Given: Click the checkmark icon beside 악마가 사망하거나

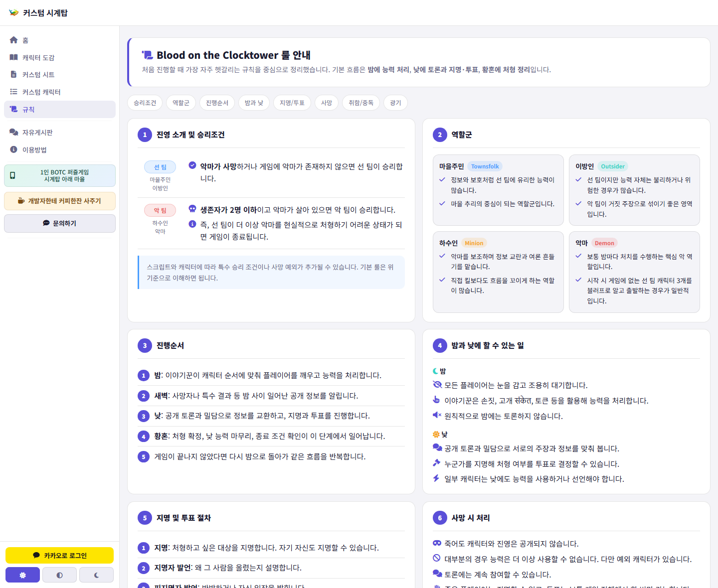Looking at the screenshot, I should [192, 165].
